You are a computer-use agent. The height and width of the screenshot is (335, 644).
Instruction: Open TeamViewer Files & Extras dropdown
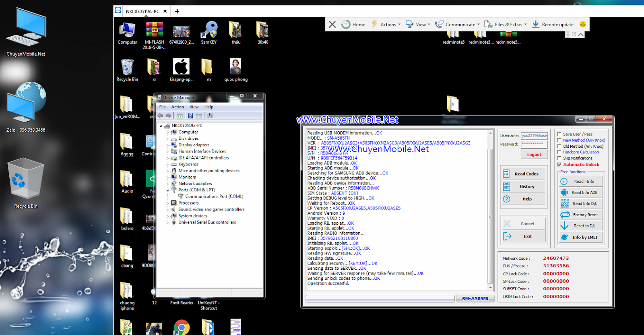click(x=506, y=25)
